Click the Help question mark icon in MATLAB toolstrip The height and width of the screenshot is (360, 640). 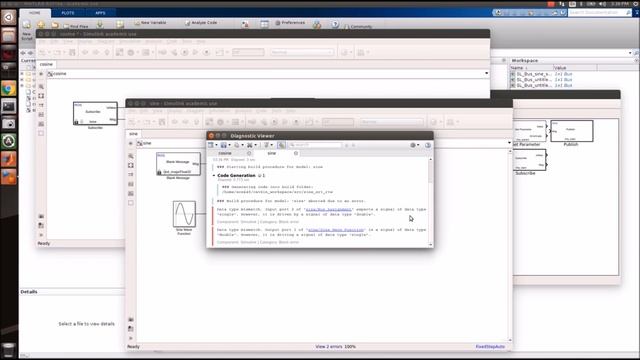(335, 24)
